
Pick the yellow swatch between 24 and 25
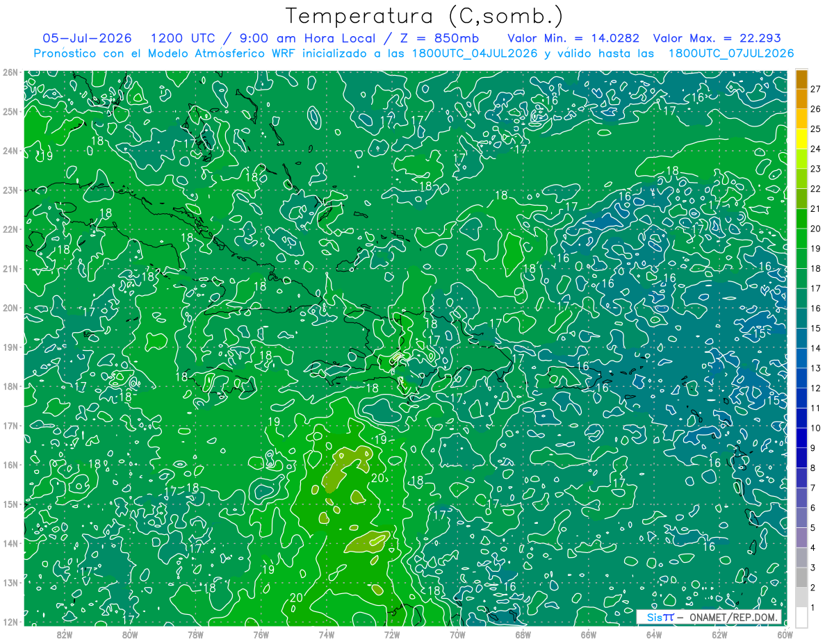click(801, 139)
